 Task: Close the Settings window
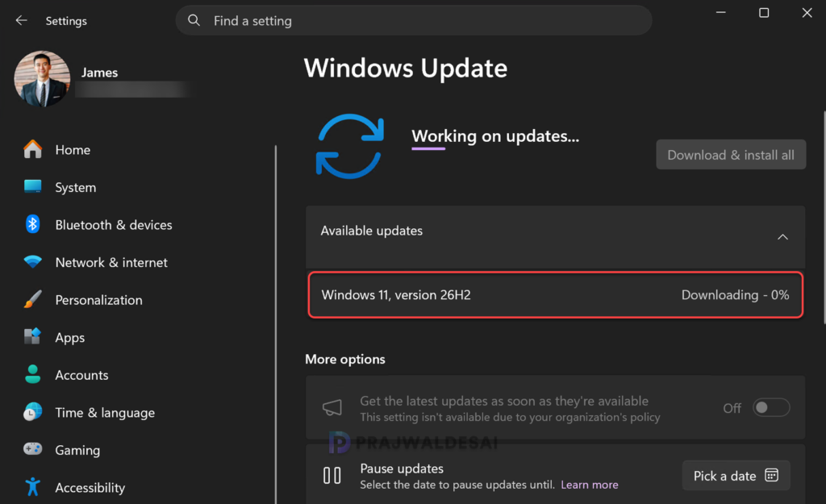pos(807,13)
